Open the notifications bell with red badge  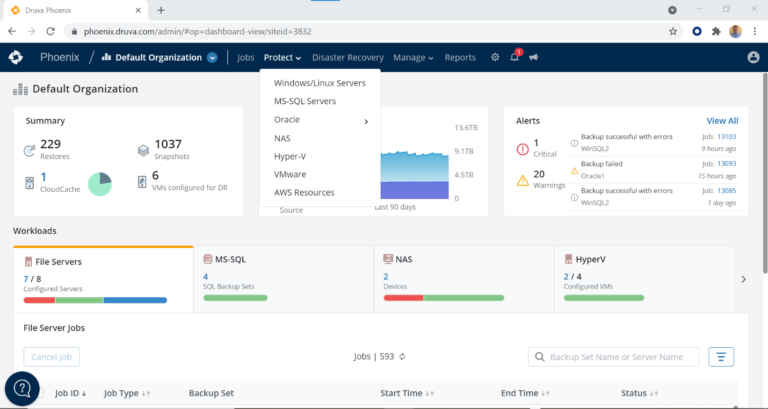[x=515, y=57]
